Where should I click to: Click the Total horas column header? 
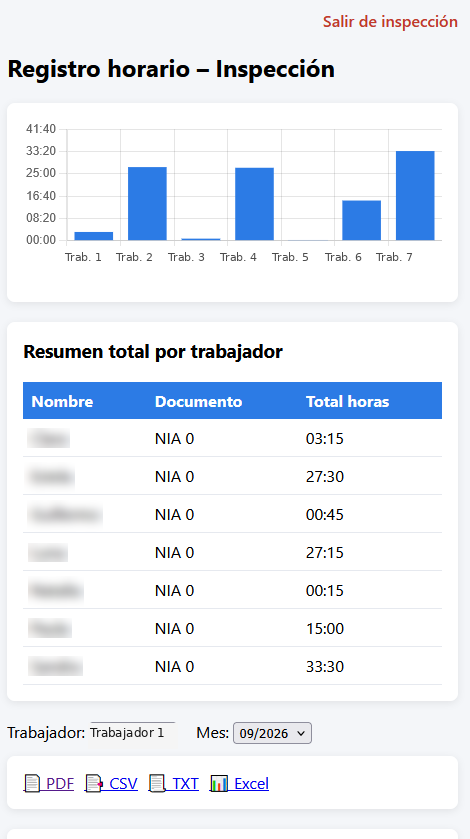pyautogui.click(x=347, y=401)
